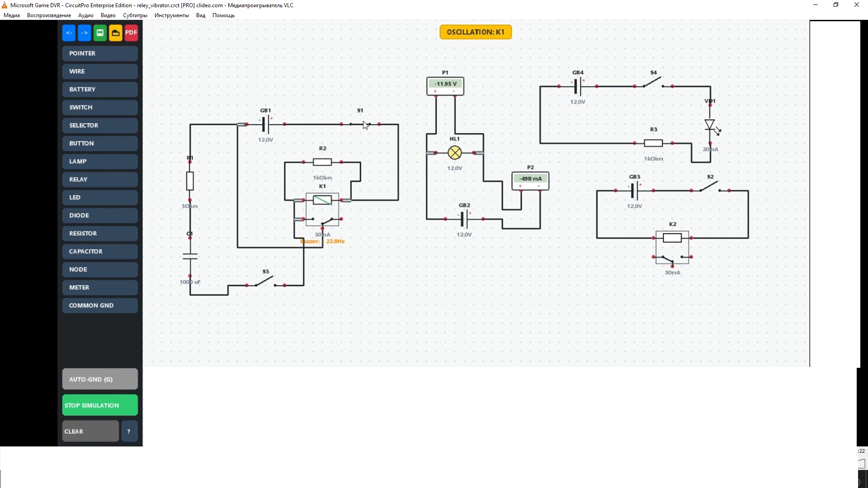Click the K1 relay coil symbol
The width and height of the screenshot is (868, 488).
pos(322,200)
